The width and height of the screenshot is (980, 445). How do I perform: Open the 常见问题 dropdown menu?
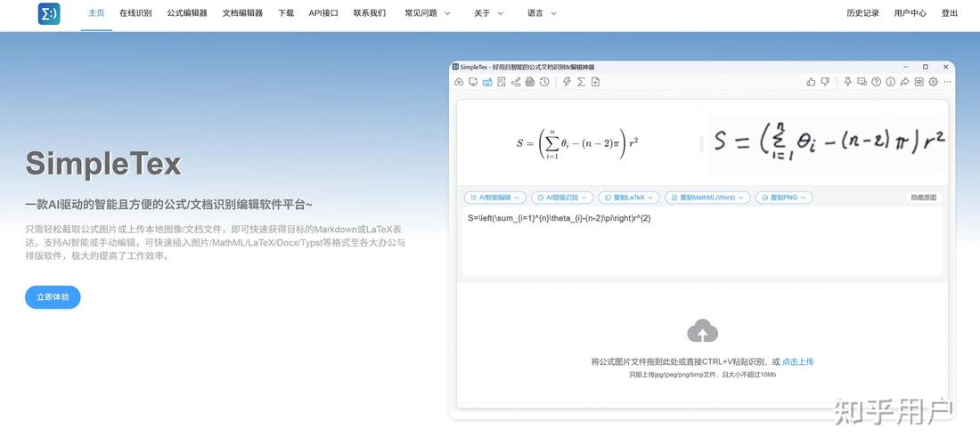coord(428,13)
